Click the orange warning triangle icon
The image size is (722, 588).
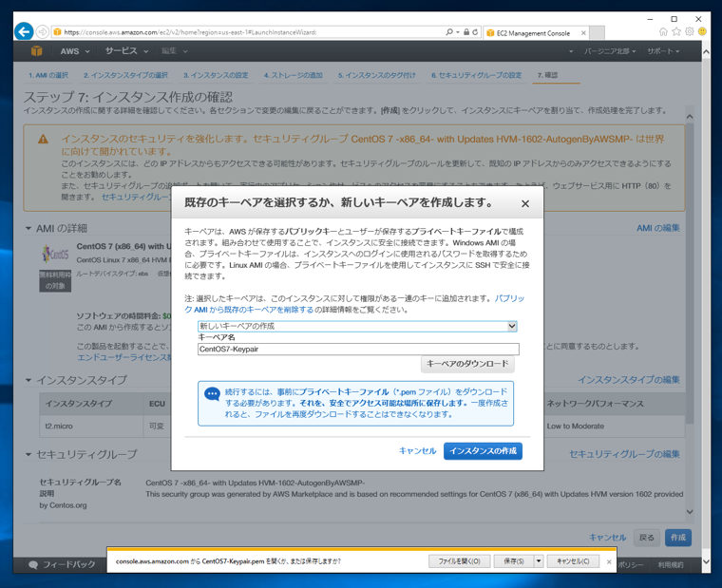click(43, 139)
